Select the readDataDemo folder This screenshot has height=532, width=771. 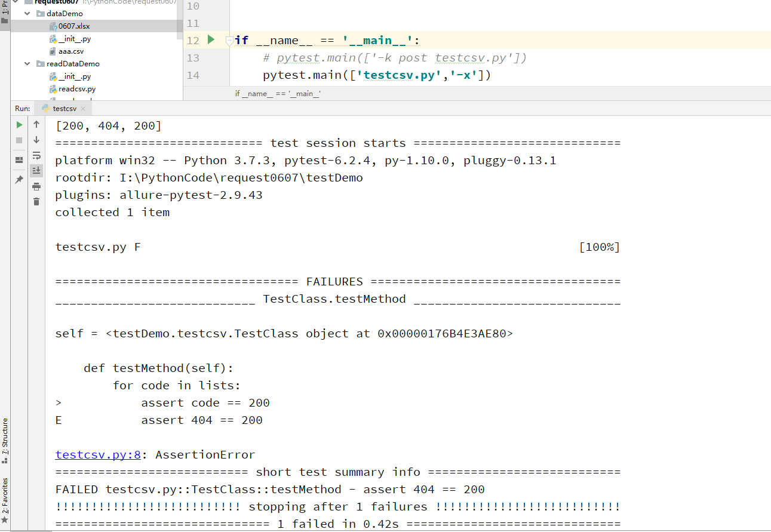pos(72,63)
